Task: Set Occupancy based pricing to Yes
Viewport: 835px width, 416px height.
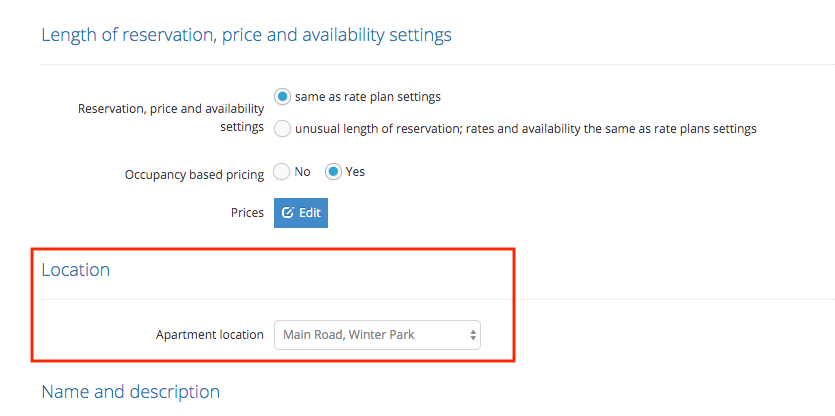Action: pyautogui.click(x=333, y=173)
